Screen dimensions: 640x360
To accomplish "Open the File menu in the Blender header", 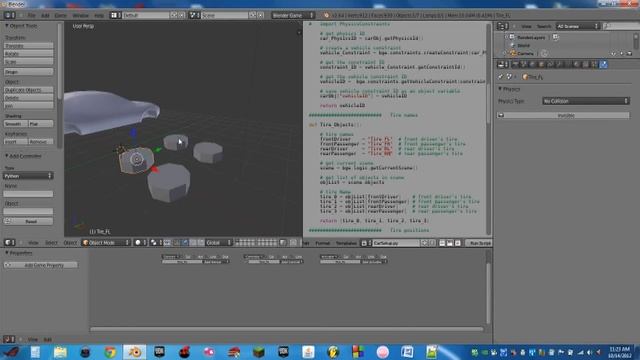I will pos(31,16).
